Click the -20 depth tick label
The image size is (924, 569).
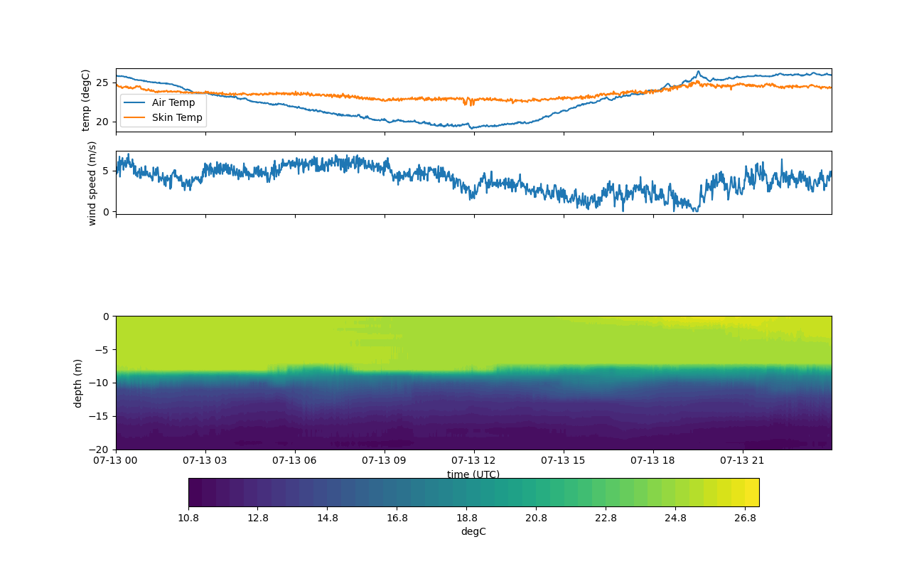click(102, 450)
